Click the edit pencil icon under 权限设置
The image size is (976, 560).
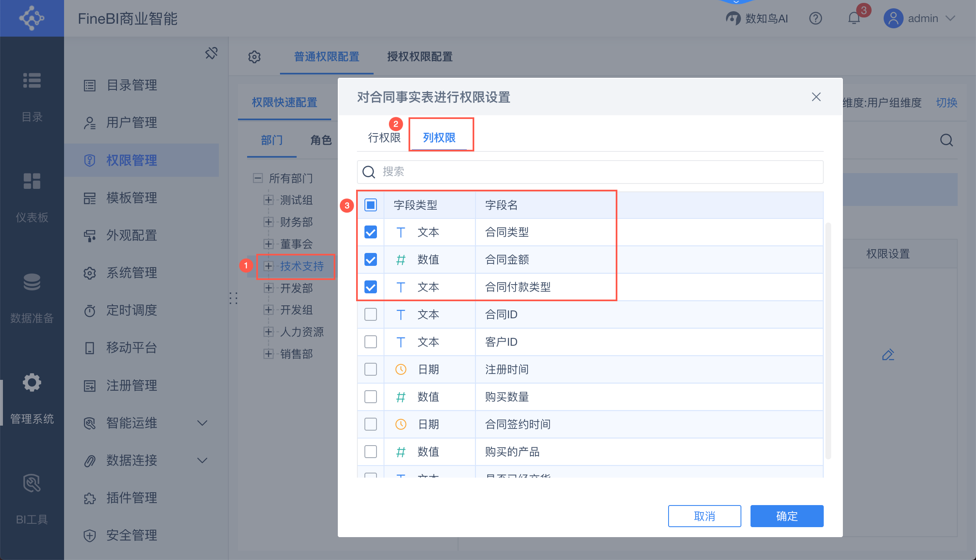point(888,355)
